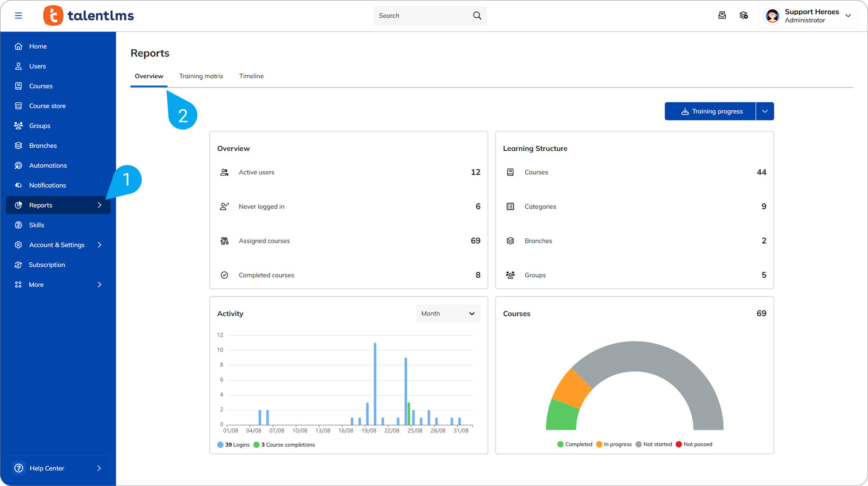Viewport: 868px width, 486px height.
Task: Open the Month period dropdown
Action: 448,313
